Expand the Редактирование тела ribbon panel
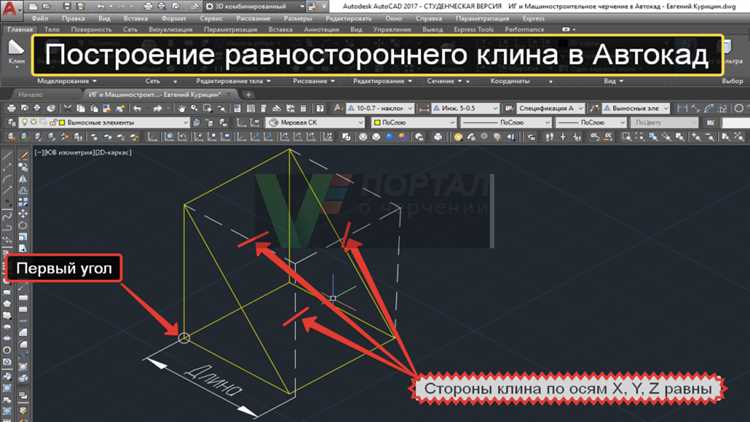 [233, 81]
